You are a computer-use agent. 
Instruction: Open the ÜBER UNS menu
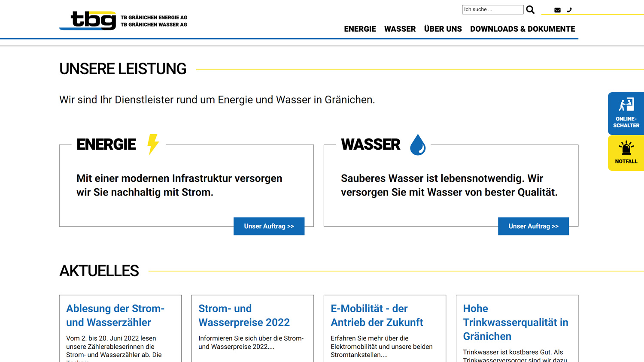(x=443, y=29)
